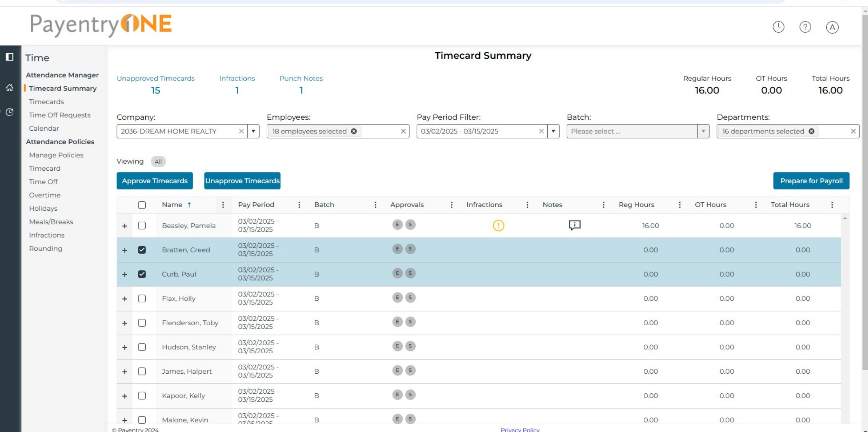868x432 pixels.
Task: Toggle the select-all header checkbox
Action: 142,205
